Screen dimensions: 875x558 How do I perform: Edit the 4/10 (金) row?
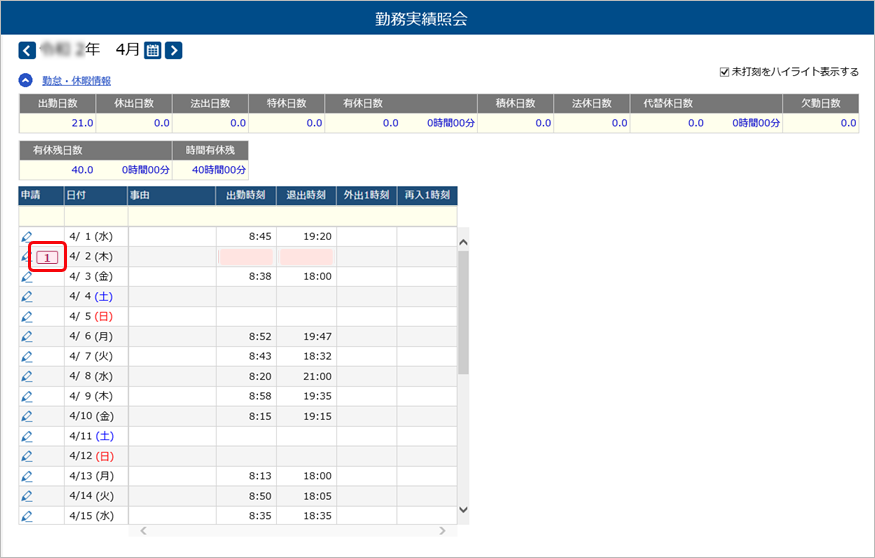pyautogui.click(x=26, y=417)
